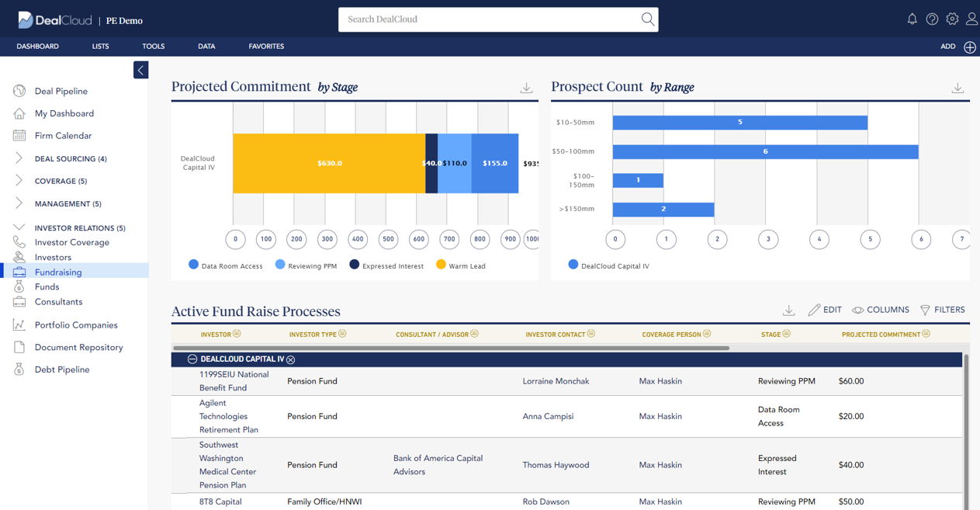Open the Lists menu
980x510 pixels.
pyautogui.click(x=100, y=47)
